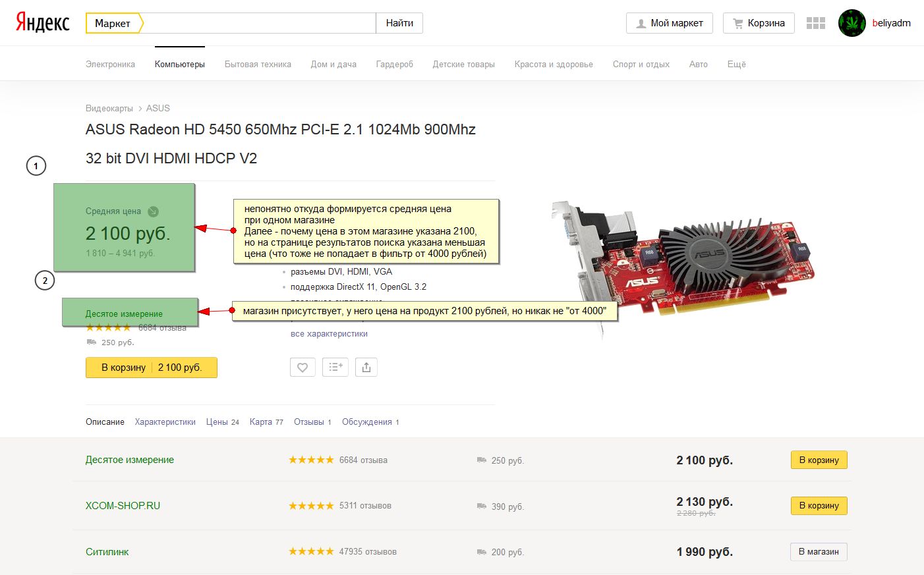
Task: Switch to the Описание tab
Action: 105,422
